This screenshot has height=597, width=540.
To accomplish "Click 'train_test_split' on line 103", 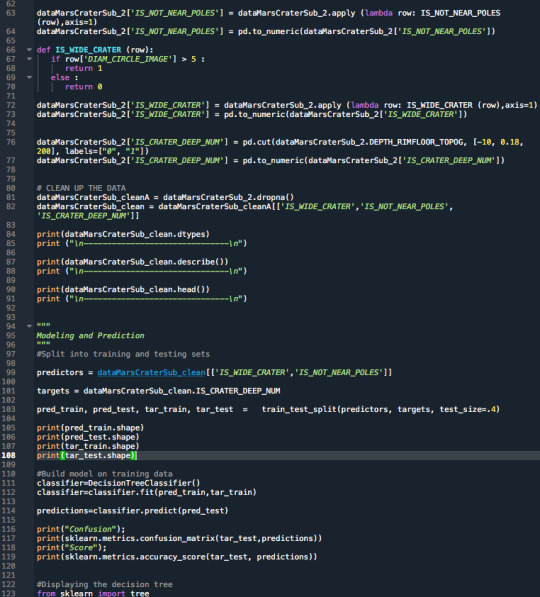I will click(299, 409).
